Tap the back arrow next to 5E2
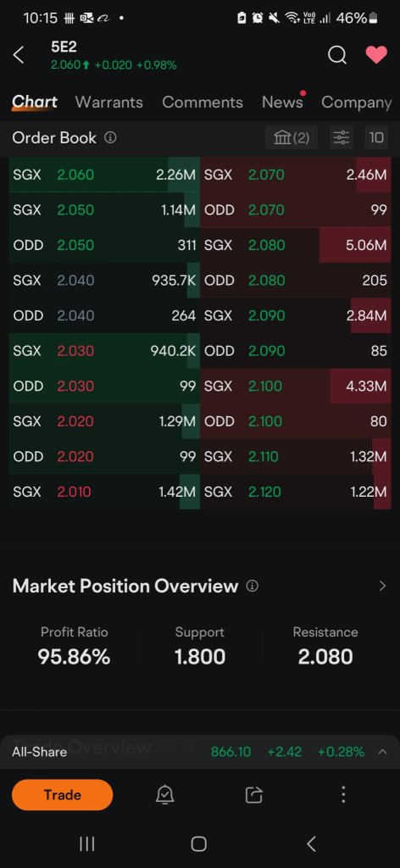This screenshot has height=868, width=400. click(x=19, y=55)
